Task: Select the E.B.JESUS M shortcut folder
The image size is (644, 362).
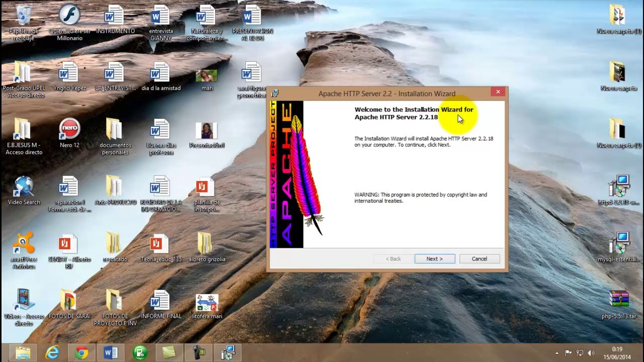Action: tap(24, 137)
